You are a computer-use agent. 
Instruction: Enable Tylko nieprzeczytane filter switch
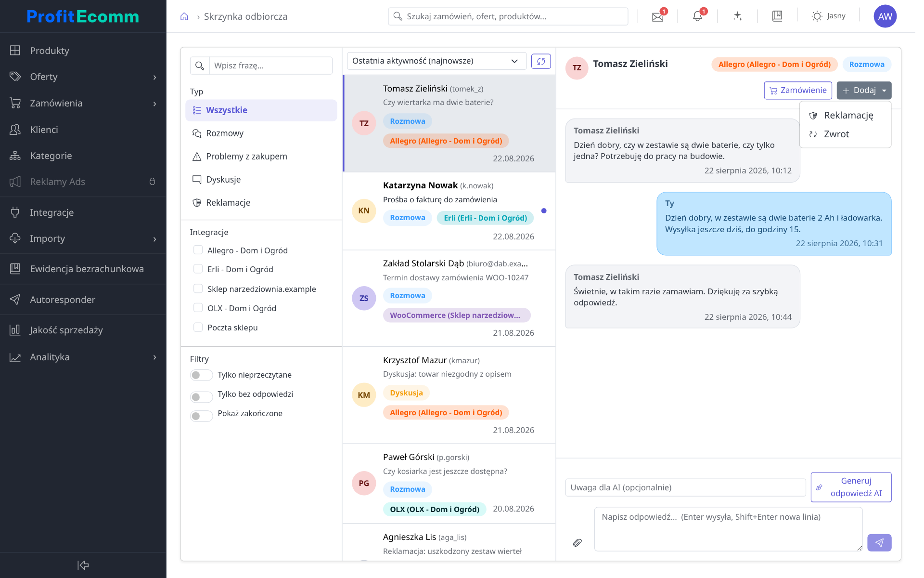[201, 375]
